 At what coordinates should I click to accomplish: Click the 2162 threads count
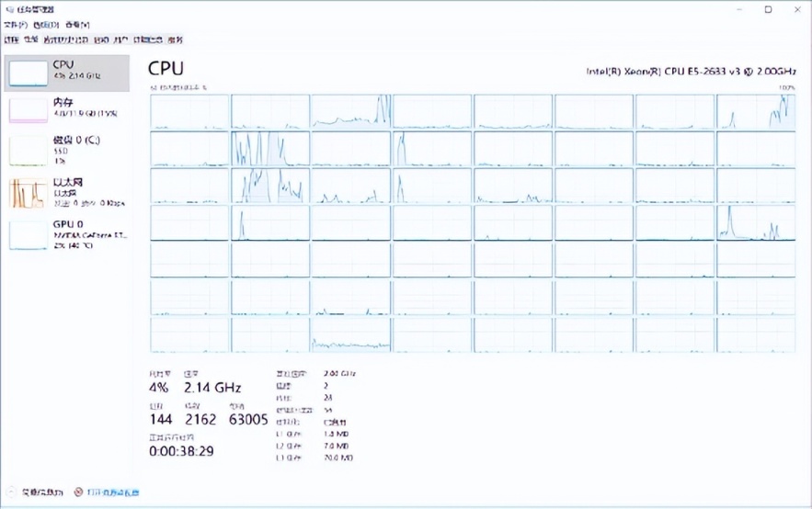[x=200, y=420]
